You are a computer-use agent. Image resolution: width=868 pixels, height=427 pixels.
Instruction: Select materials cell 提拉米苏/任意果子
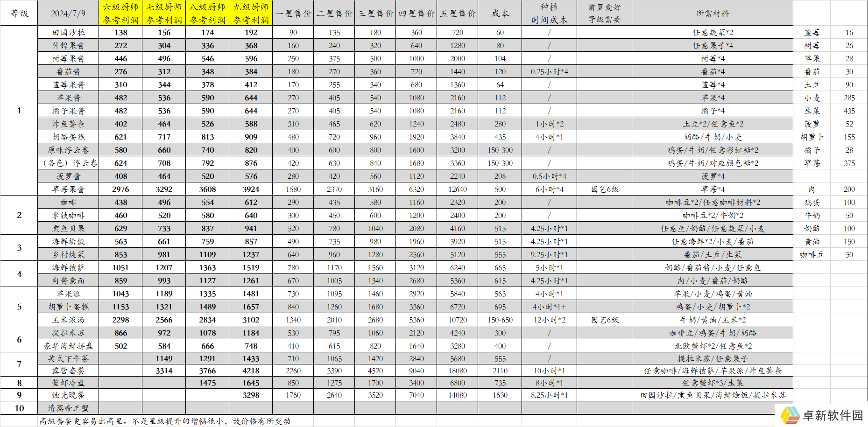713,358
